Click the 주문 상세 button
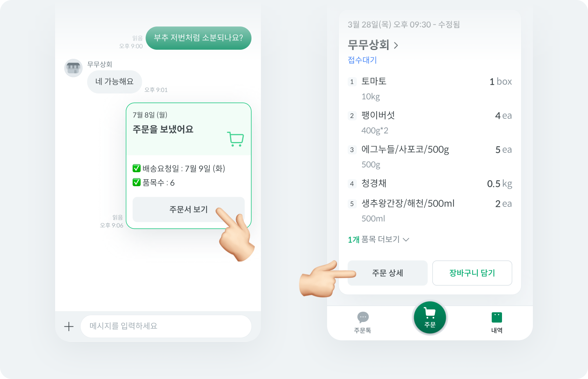The image size is (588, 379). pyautogui.click(x=388, y=273)
